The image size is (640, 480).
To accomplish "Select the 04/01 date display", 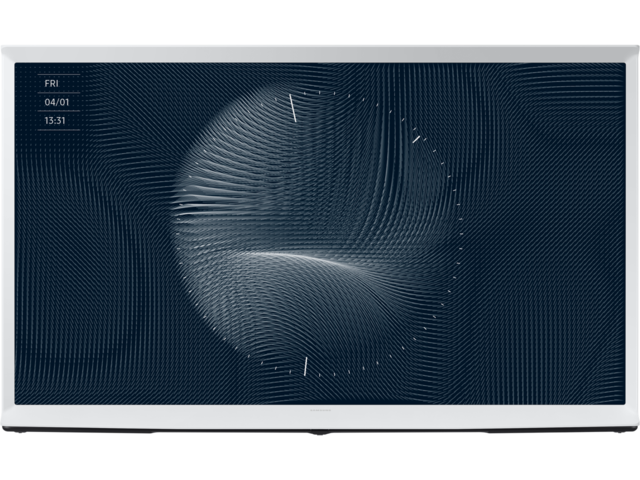I will (56, 102).
